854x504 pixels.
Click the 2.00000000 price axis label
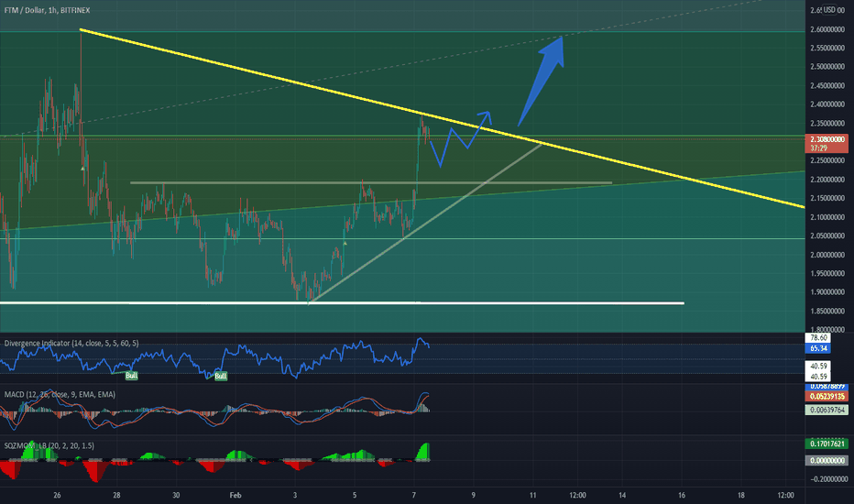click(x=827, y=255)
